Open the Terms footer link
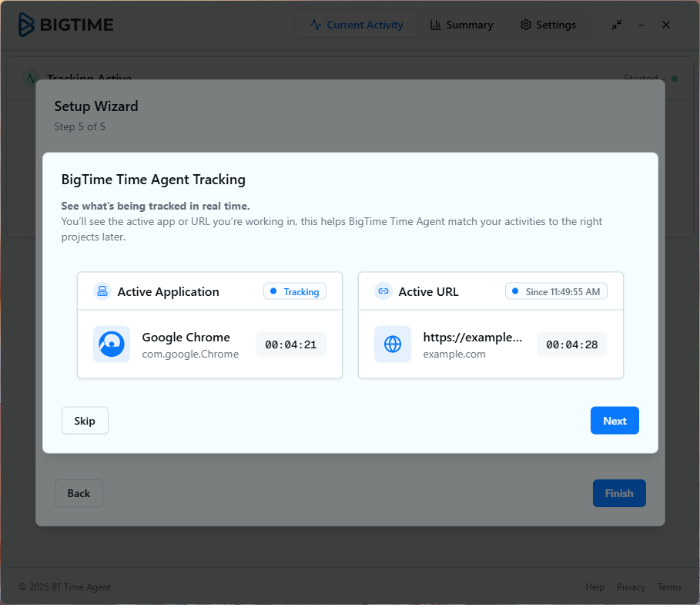 [669, 587]
